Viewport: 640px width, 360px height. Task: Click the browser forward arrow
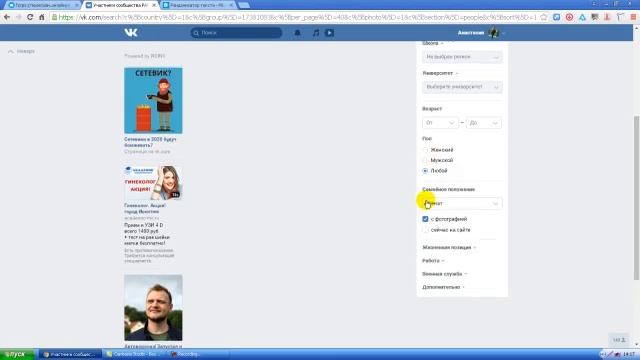click(18, 17)
